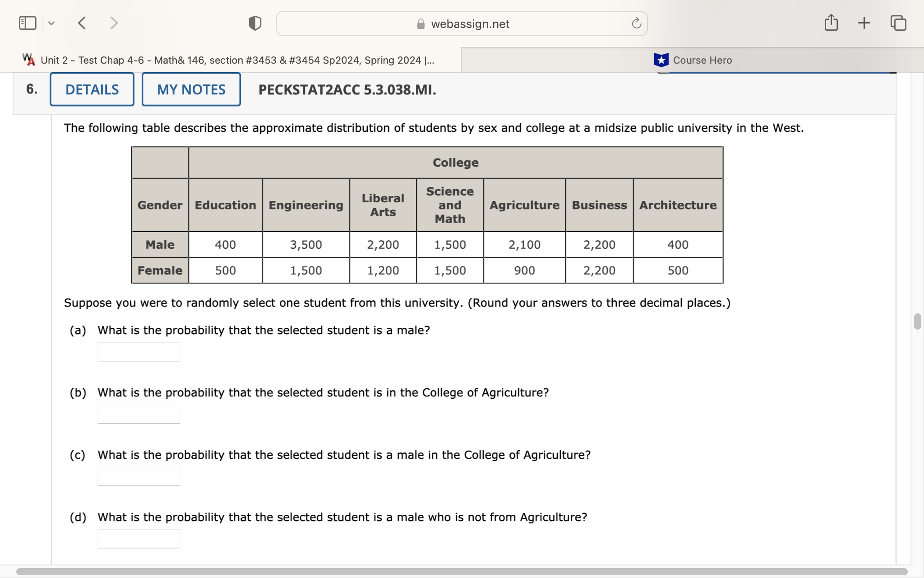Reload the page with refresh icon
The image size is (924, 578).
tap(636, 23)
